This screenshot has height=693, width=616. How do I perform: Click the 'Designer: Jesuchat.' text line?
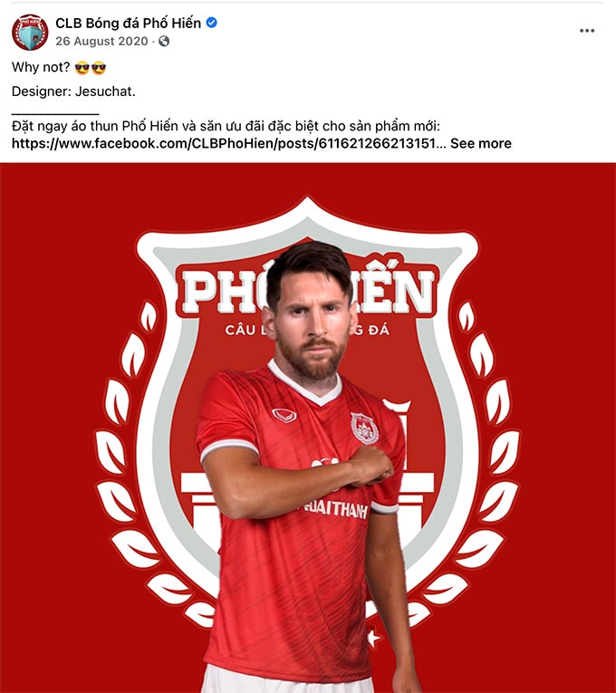[x=73, y=91]
